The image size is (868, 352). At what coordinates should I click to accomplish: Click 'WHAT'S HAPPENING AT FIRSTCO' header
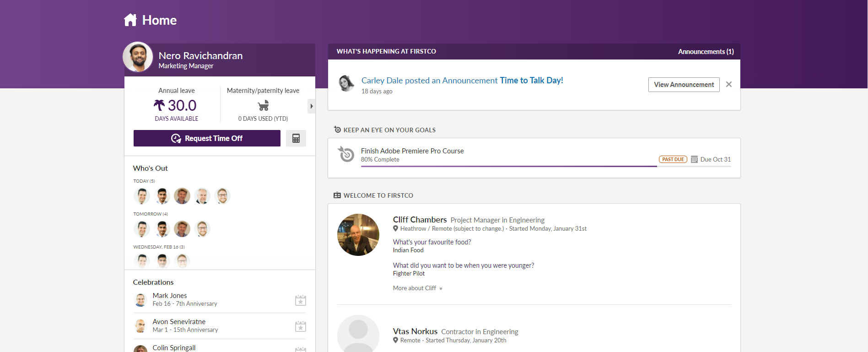(386, 51)
